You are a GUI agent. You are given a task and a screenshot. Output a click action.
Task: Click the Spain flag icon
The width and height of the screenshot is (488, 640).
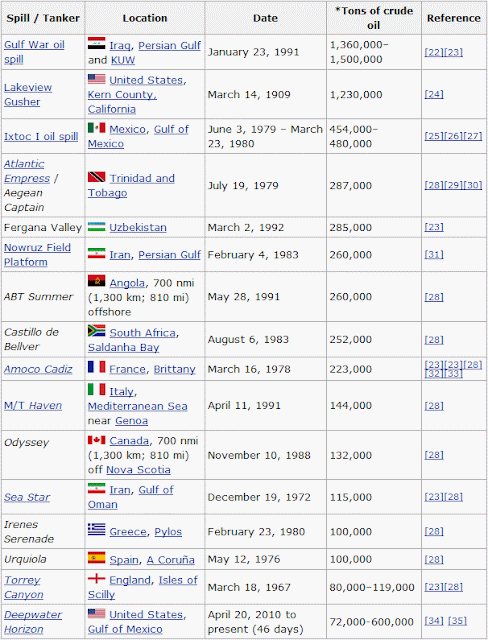[x=96, y=558]
